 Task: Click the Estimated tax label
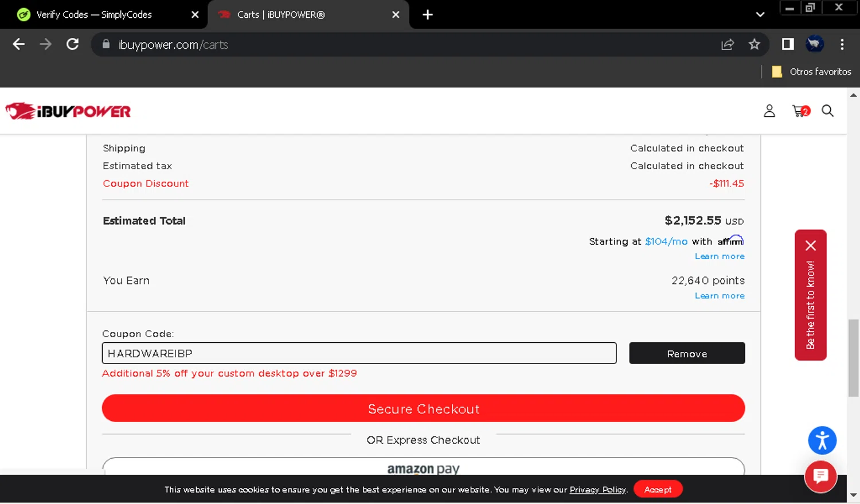138,166
